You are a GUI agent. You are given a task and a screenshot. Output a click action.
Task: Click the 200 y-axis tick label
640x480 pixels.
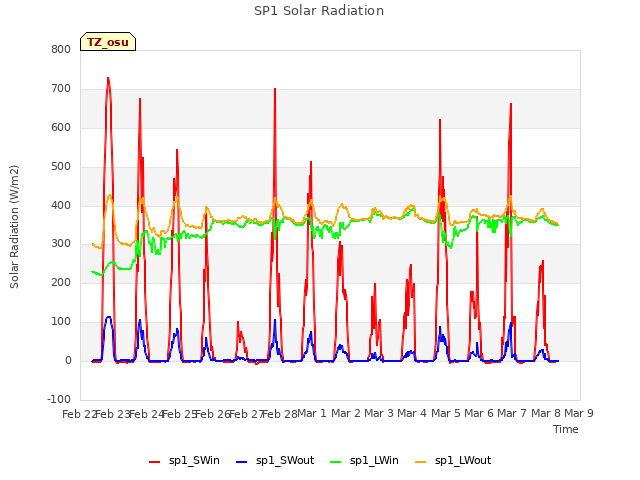point(61,282)
